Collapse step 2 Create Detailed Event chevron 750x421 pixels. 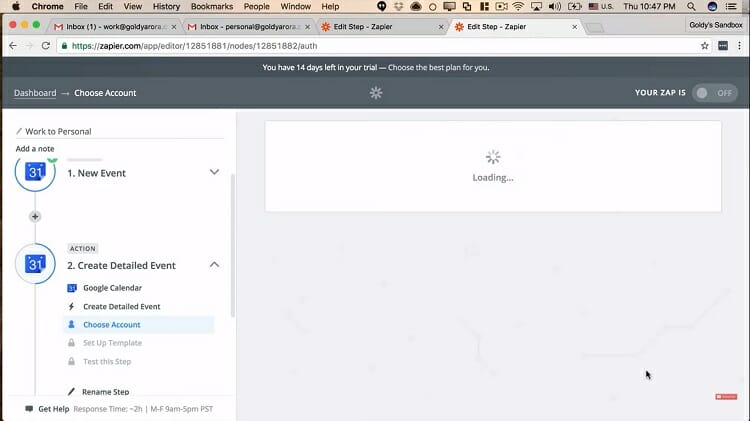pos(214,265)
